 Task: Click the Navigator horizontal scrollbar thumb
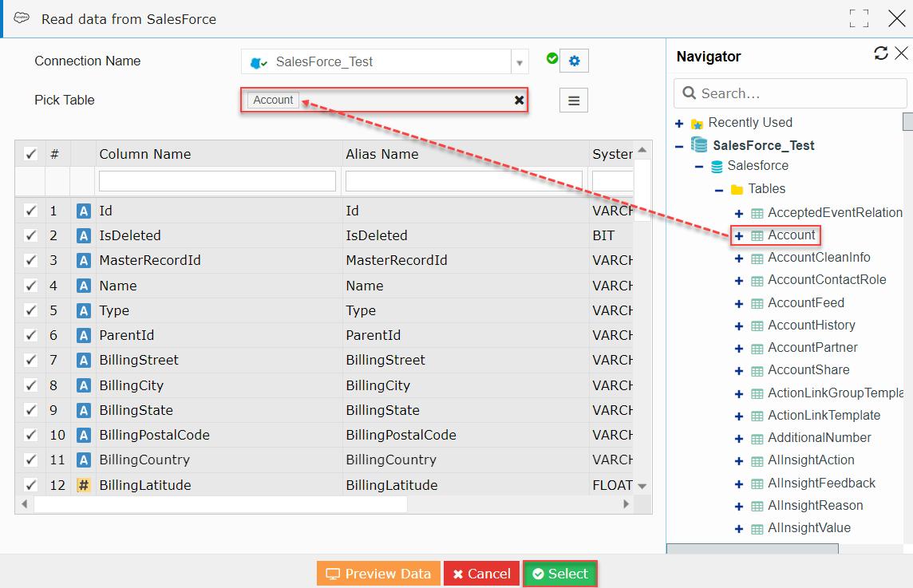pos(753,548)
